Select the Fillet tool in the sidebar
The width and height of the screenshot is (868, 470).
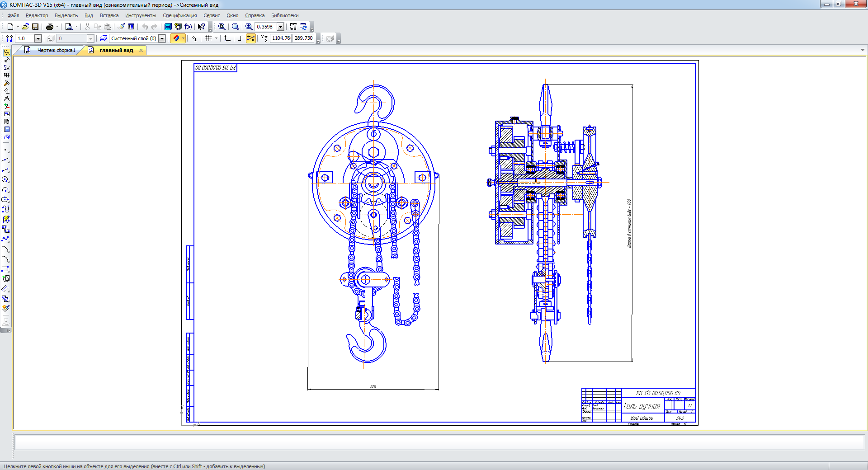(5, 259)
